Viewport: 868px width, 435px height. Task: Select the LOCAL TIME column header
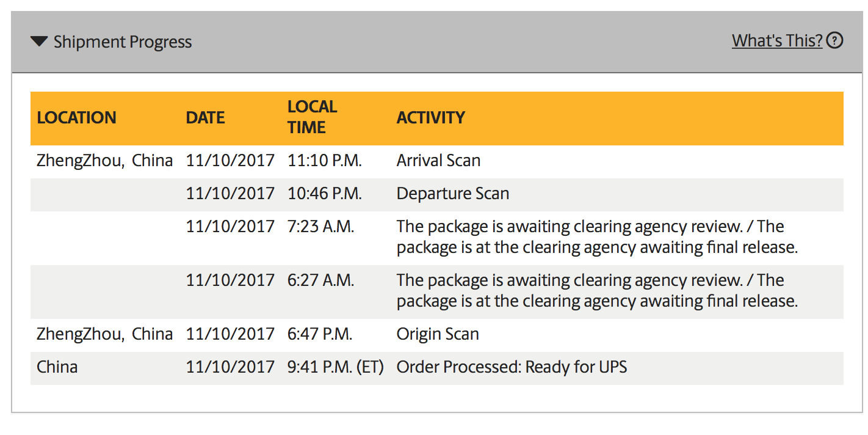tap(312, 117)
